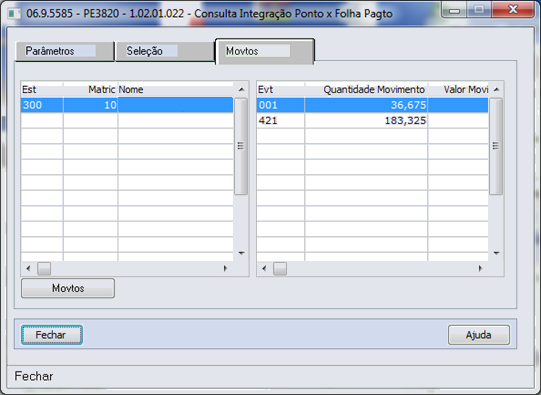Click the Est column header

42,89
